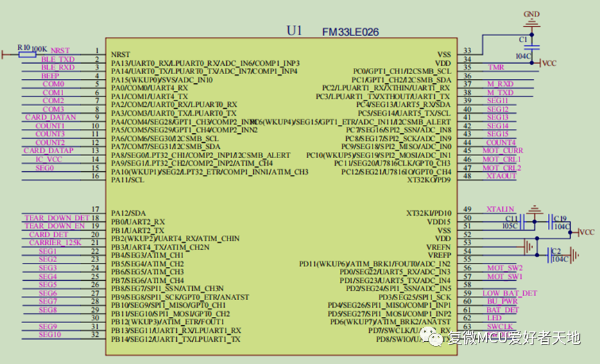Click the PA12/SDA pin name
Image resolution: width=600 pixels, height=364 pixels.
[x=128, y=213]
